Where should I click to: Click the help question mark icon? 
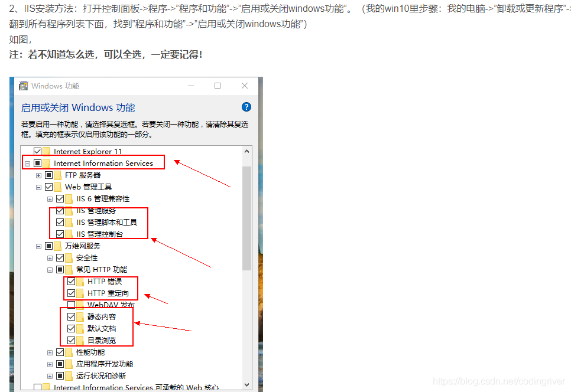pyautogui.click(x=245, y=107)
